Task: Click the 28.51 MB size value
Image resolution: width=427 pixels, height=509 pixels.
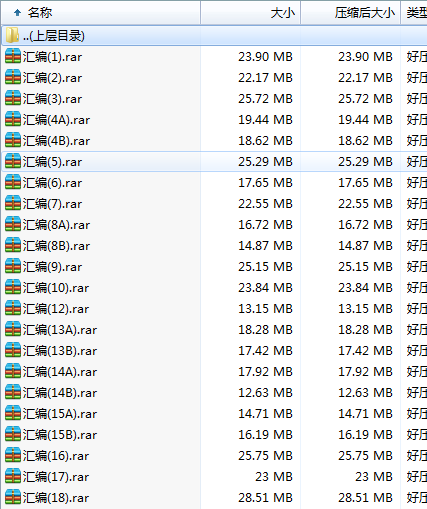Action: pyautogui.click(x=265, y=498)
